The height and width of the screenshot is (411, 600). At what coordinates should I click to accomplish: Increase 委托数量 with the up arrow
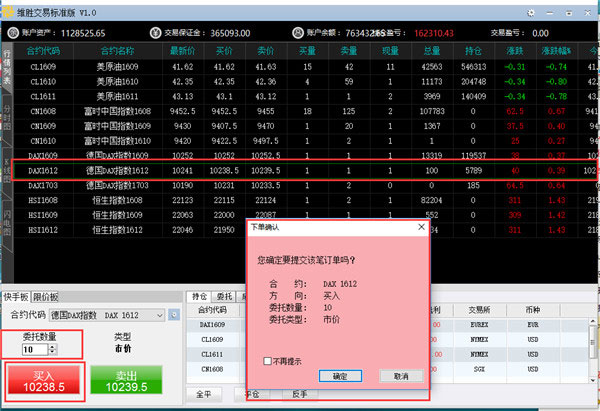tap(53, 346)
